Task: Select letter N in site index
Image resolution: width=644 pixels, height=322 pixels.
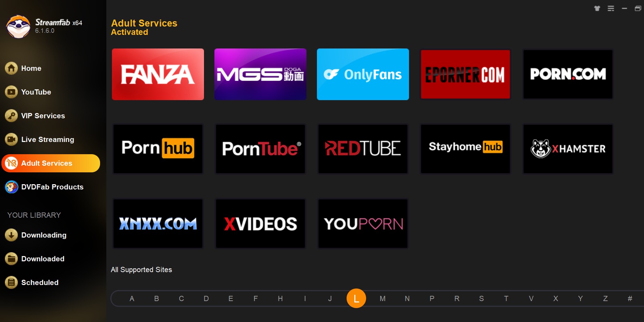Action: (x=407, y=299)
